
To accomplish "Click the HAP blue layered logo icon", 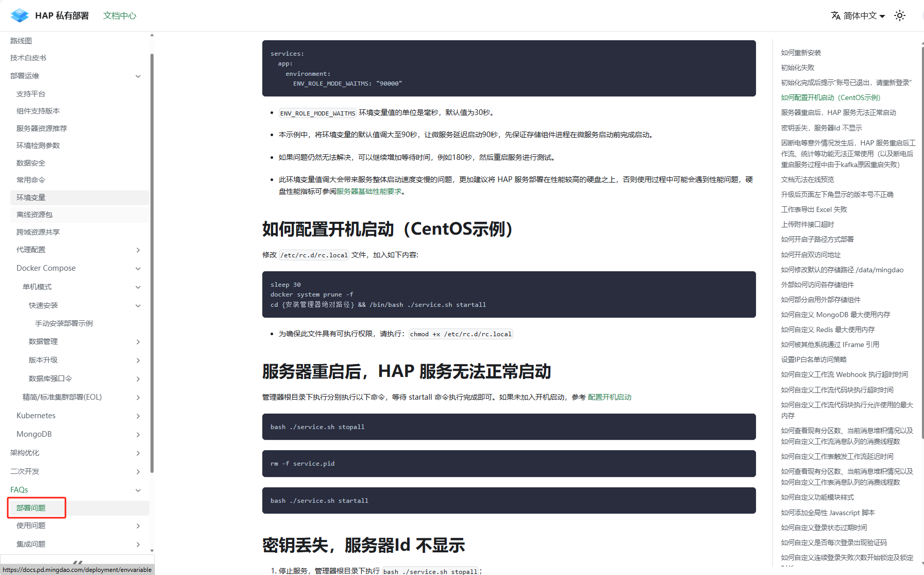I will [20, 15].
